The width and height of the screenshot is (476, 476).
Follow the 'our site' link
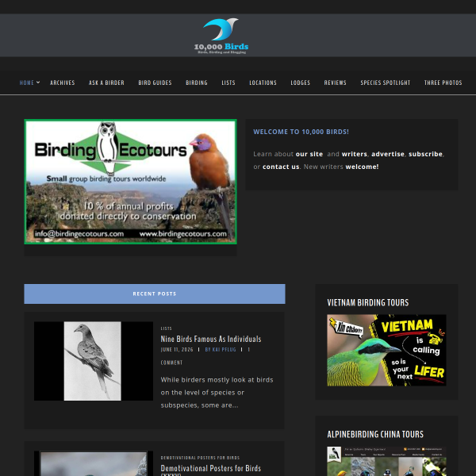click(x=309, y=154)
